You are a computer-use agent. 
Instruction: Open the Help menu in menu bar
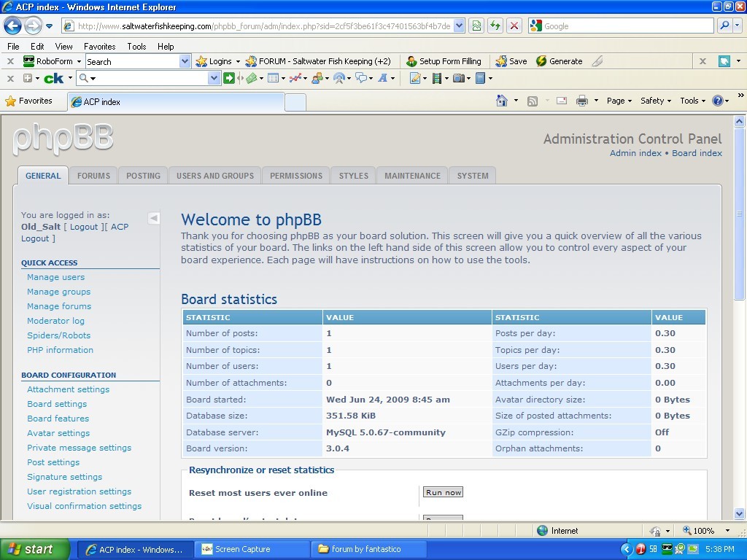[x=166, y=46]
